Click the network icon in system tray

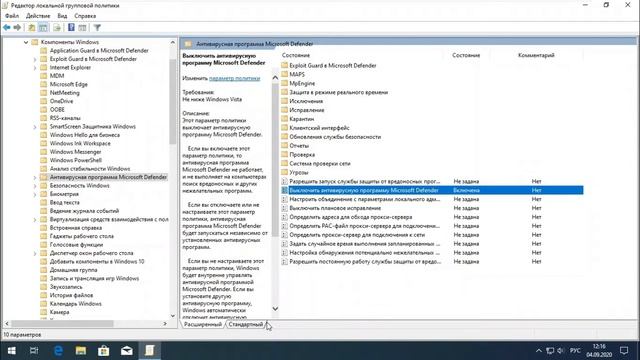550,351
